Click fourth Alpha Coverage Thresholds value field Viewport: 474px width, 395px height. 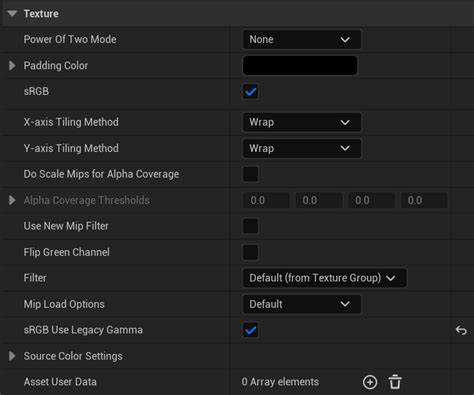[x=424, y=200]
